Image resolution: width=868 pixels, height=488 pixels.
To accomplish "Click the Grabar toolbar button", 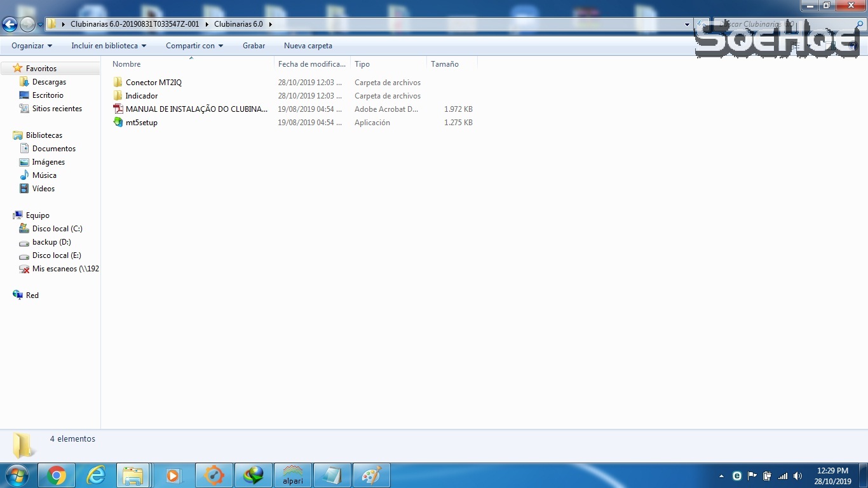I will click(254, 46).
